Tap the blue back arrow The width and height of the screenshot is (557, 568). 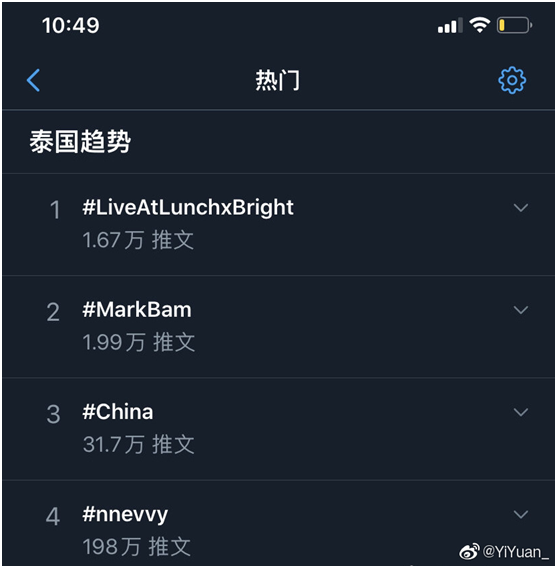pyautogui.click(x=33, y=80)
